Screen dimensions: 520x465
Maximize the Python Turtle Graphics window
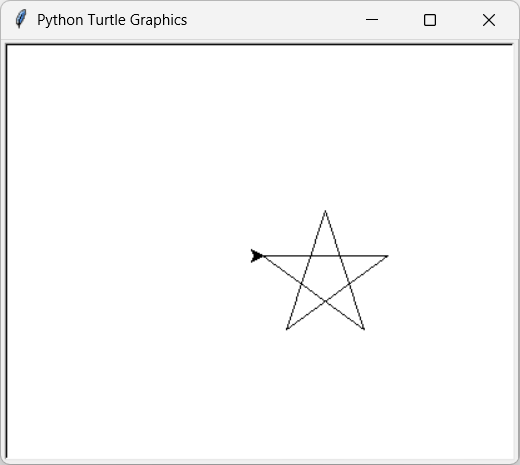tap(430, 20)
